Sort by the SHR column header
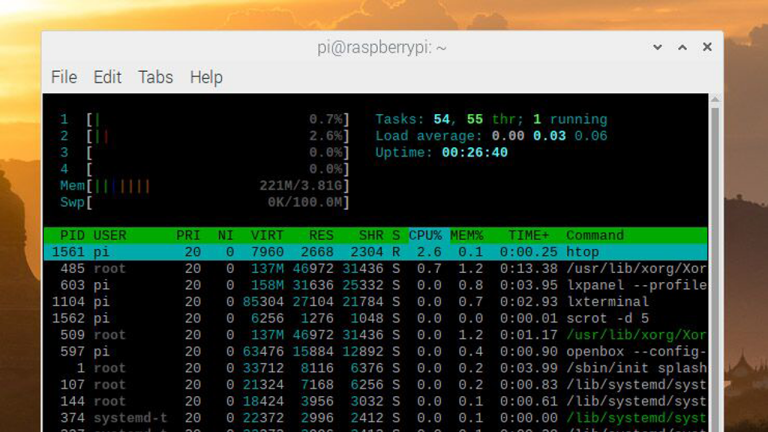This screenshot has width=768, height=432. point(371,236)
